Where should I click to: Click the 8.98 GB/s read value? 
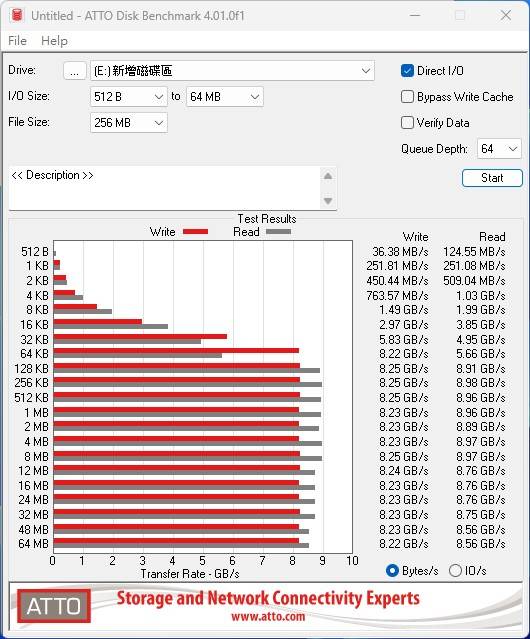(481, 383)
